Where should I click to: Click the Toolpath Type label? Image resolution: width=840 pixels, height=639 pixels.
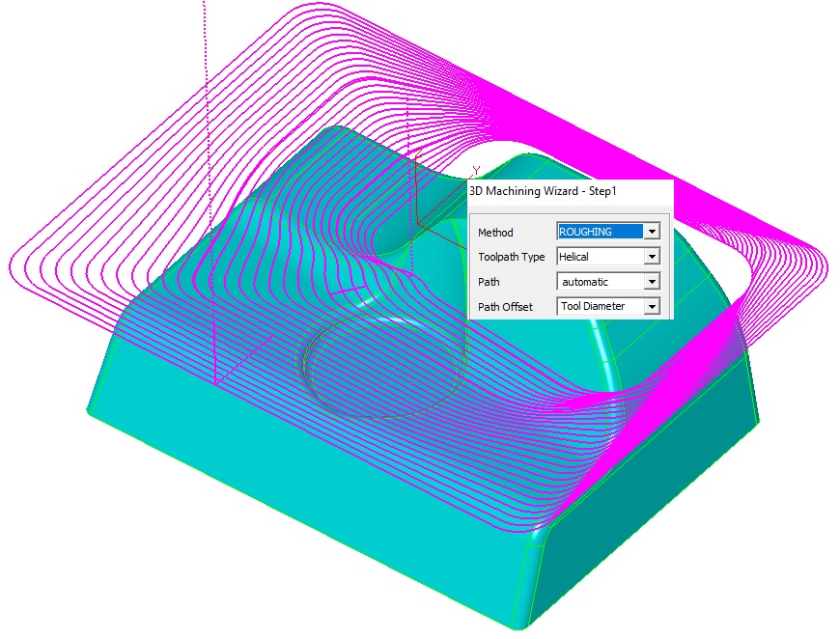[x=511, y=257]
